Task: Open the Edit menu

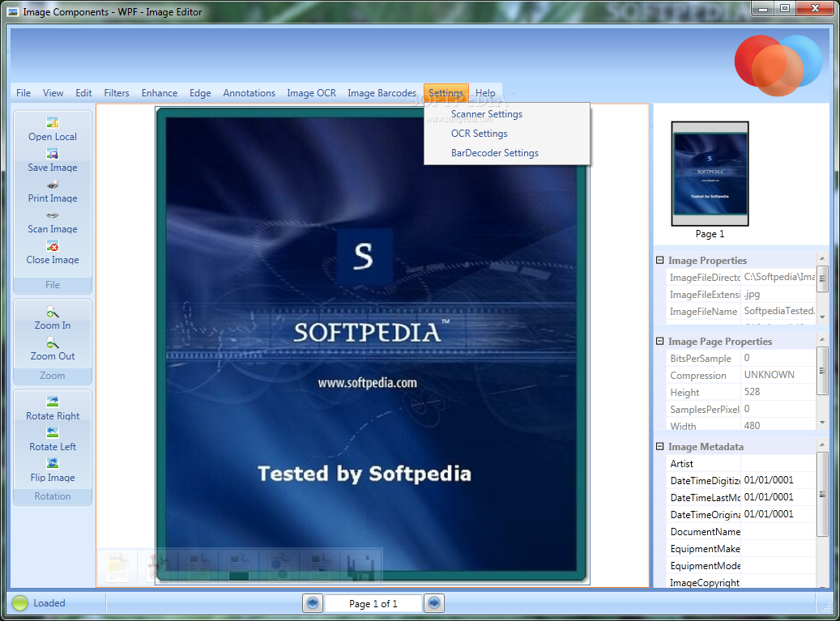Action: click(83, 93)
